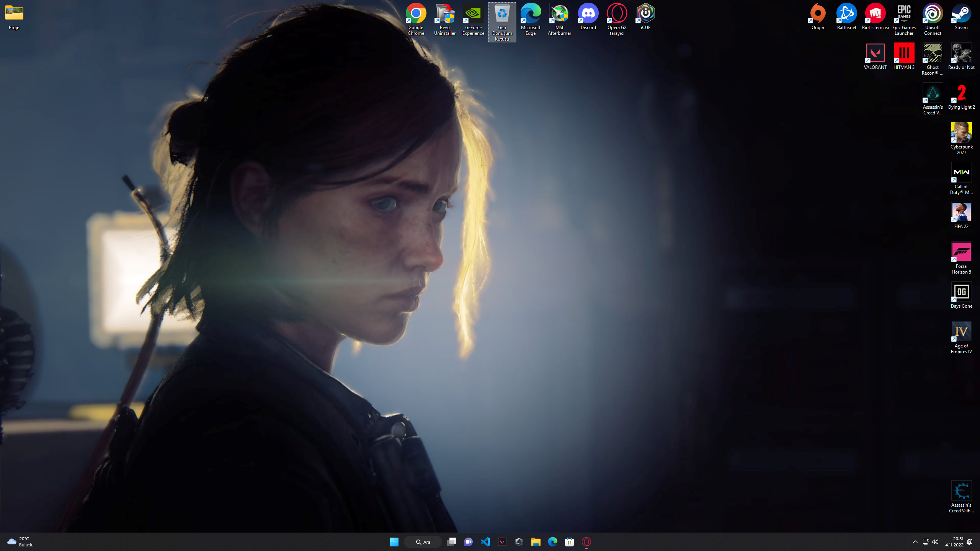Select the VALORANT desktop shortcut
The height and width of the screenshot is (551, 980).
point(875,57)
